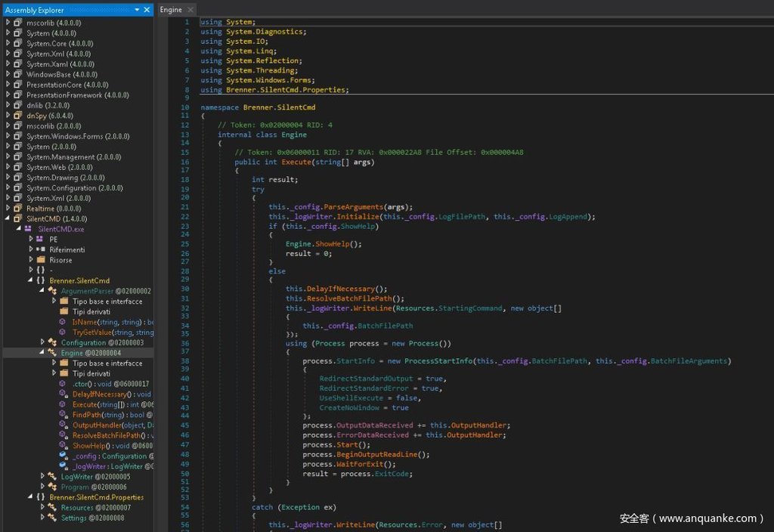Click ProcessStartInfo type link in code
The width and height of the screenshot is (774, 532).
point(438,361)
